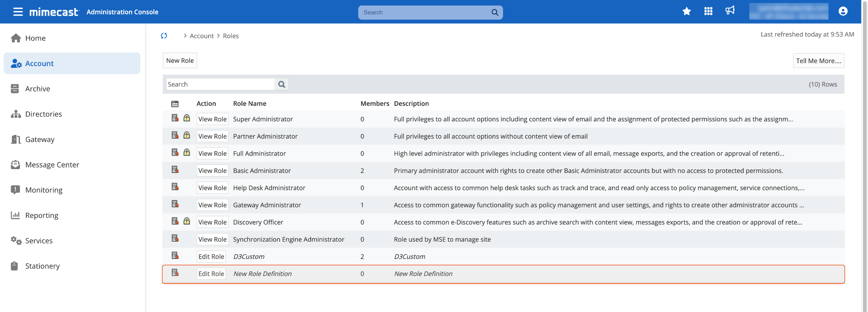This screenshot has height=312, width=868.
Task: Go to Services in the sidebar
Action: tap(39, 241)
